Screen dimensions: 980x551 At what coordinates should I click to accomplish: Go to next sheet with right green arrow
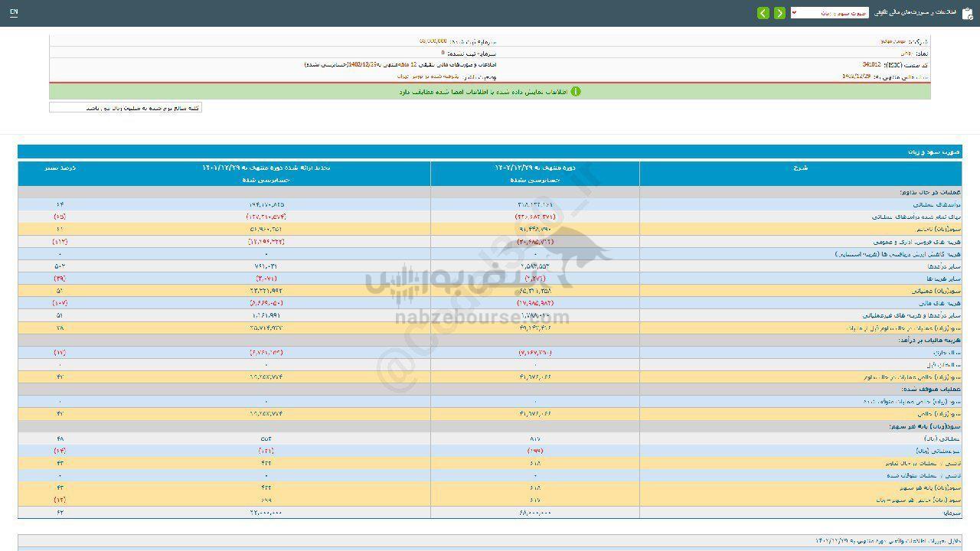click(x=779, y=13)
